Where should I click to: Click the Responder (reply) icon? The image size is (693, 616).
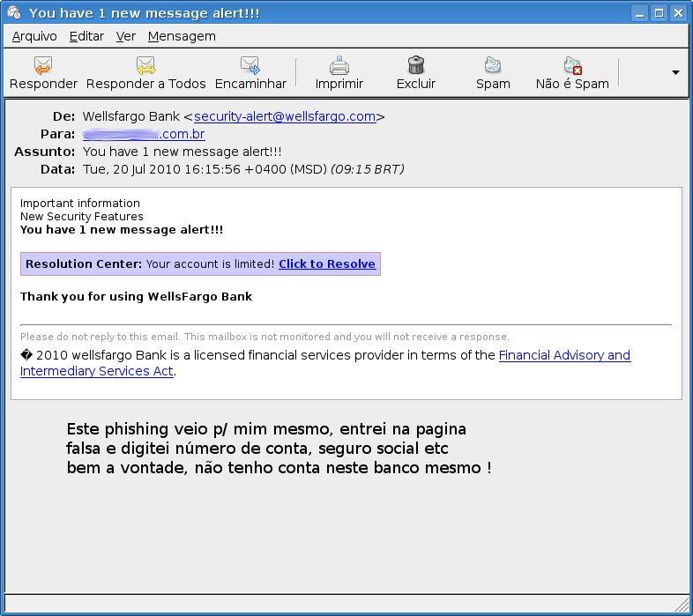point(43,65)
